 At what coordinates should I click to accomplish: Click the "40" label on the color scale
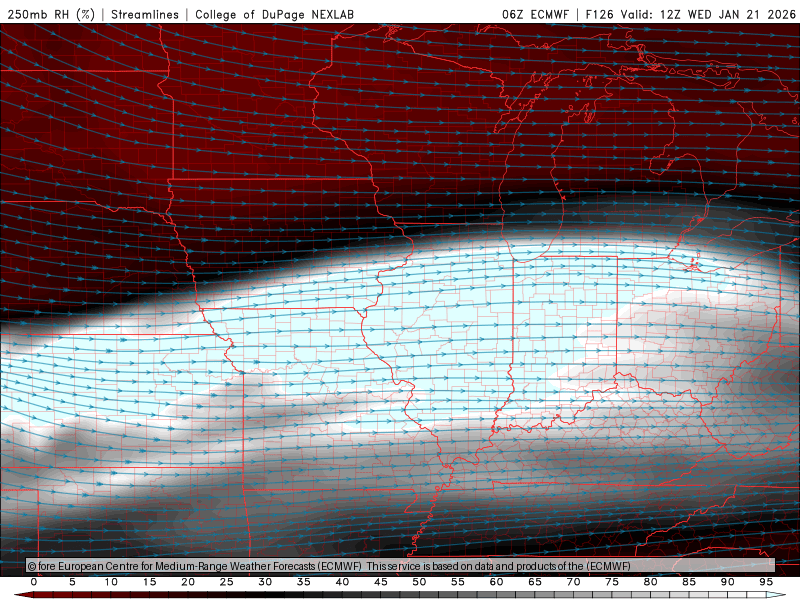(x=342, y=582)
